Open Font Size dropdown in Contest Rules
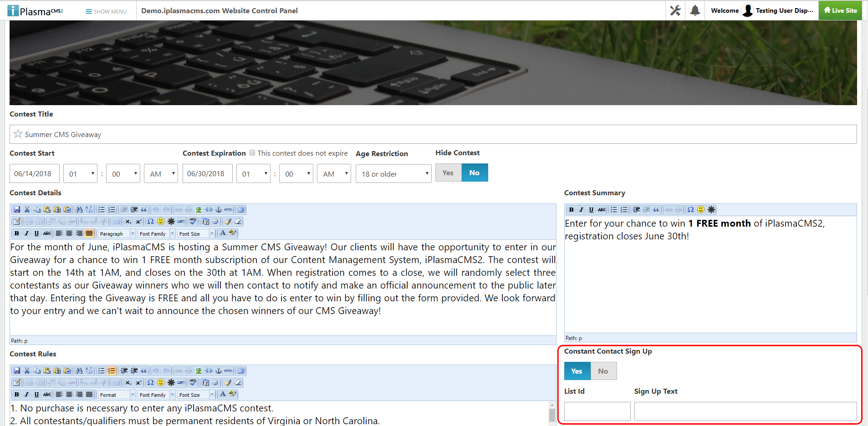Screen dimensions: 868x426 click(x=196, y=395)
